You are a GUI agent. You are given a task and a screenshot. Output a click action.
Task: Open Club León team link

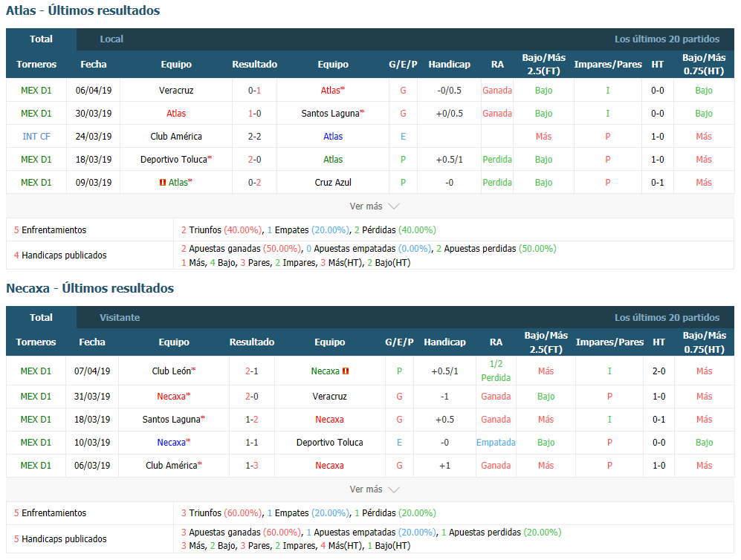tap(172, 371)
